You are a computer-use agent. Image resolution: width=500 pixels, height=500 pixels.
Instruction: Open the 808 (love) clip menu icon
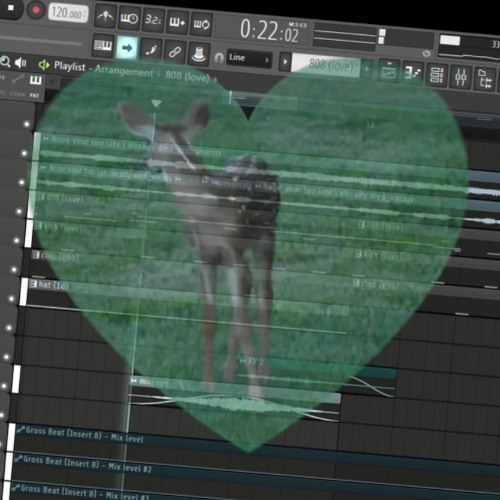coord(41,197)
